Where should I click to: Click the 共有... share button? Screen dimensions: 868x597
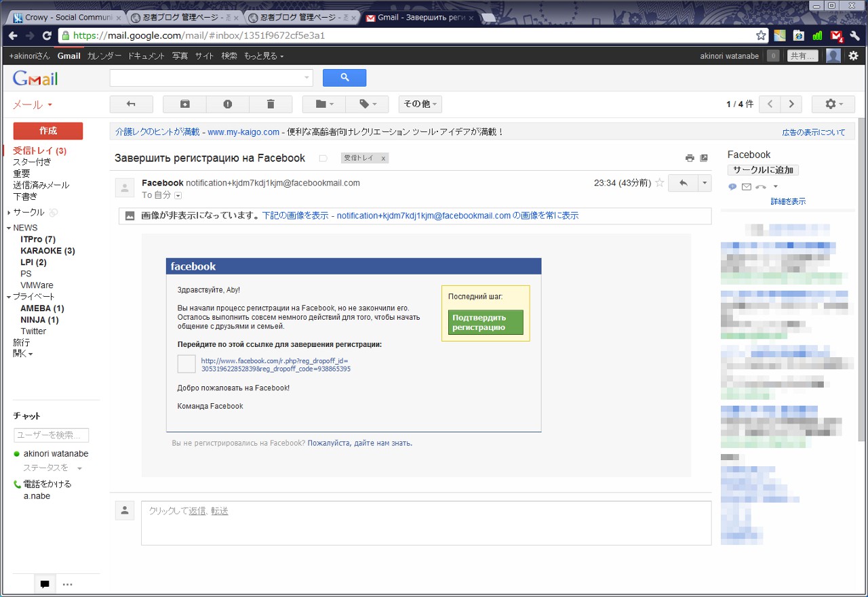(x=803, y=56)
